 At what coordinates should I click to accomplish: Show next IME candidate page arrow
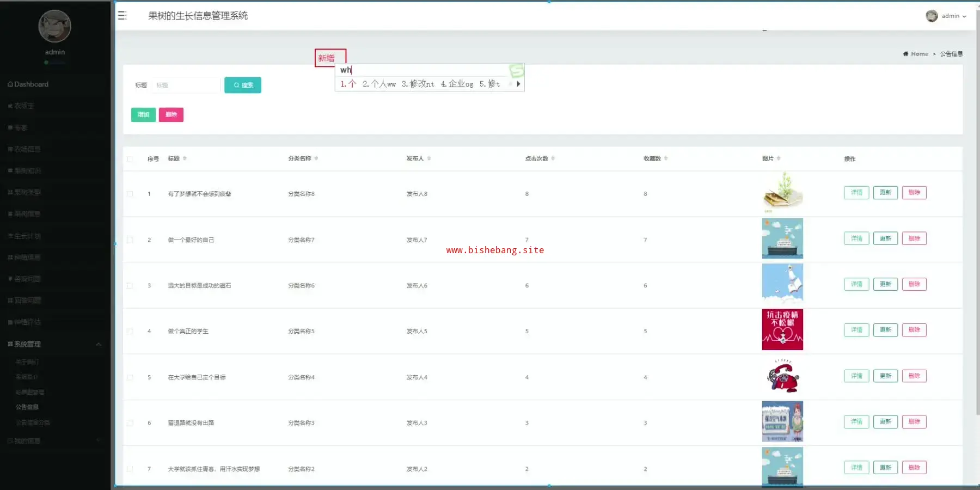(x=518, y=84)
